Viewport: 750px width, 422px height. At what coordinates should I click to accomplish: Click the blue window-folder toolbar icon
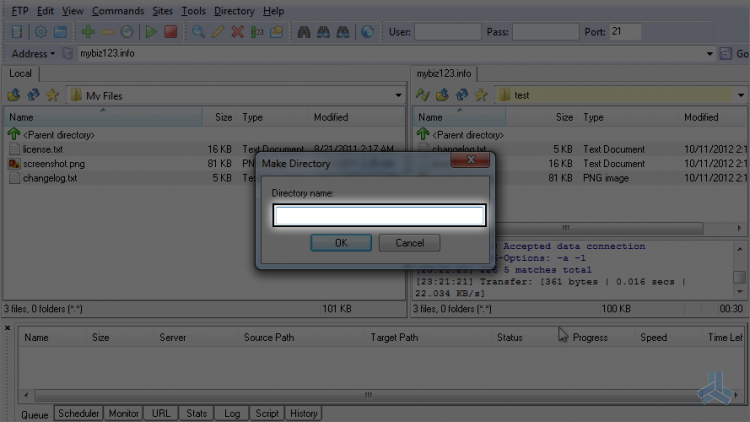60,32
